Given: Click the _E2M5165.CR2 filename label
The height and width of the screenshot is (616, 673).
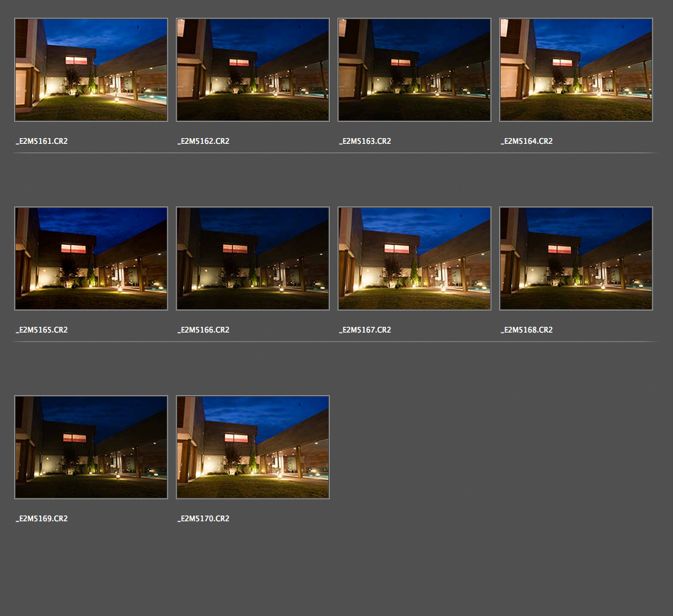Looking at the screenshot, I should click(x=42, y=330).
